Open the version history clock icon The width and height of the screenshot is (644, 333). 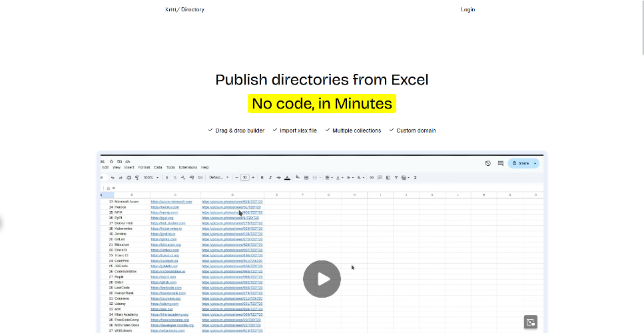(488, 163)
